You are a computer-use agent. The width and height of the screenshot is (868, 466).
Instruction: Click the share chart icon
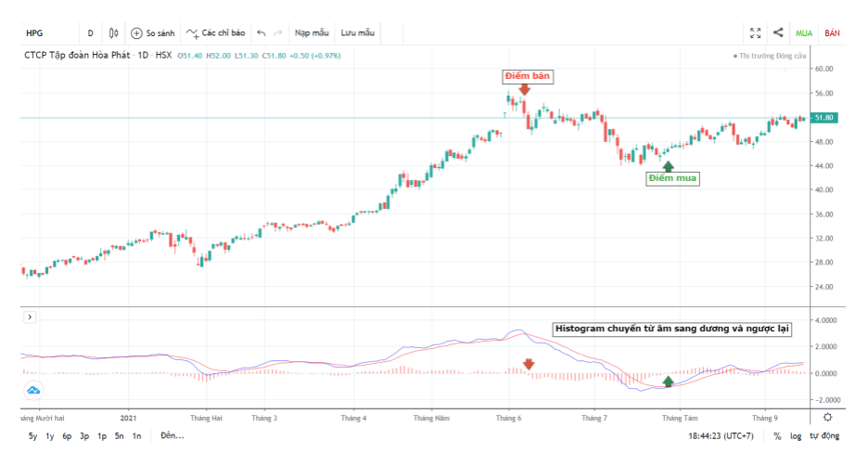(x=778, y=32)
